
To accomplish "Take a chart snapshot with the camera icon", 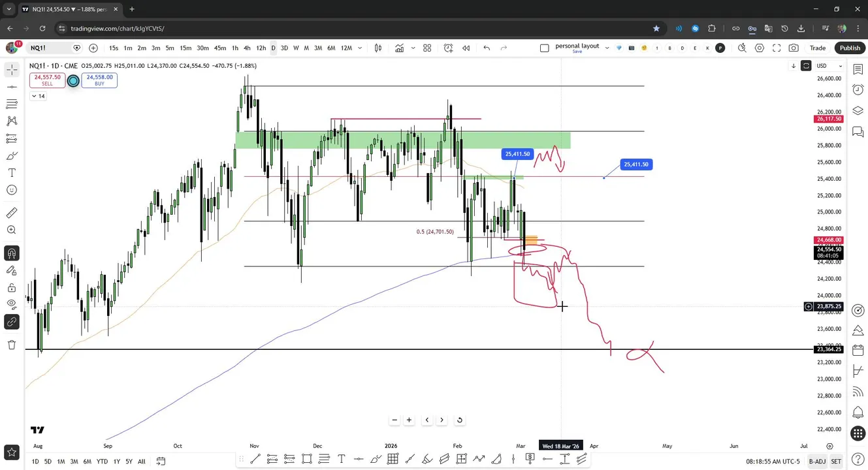I will pyautogui.click(x=794, y=48).
